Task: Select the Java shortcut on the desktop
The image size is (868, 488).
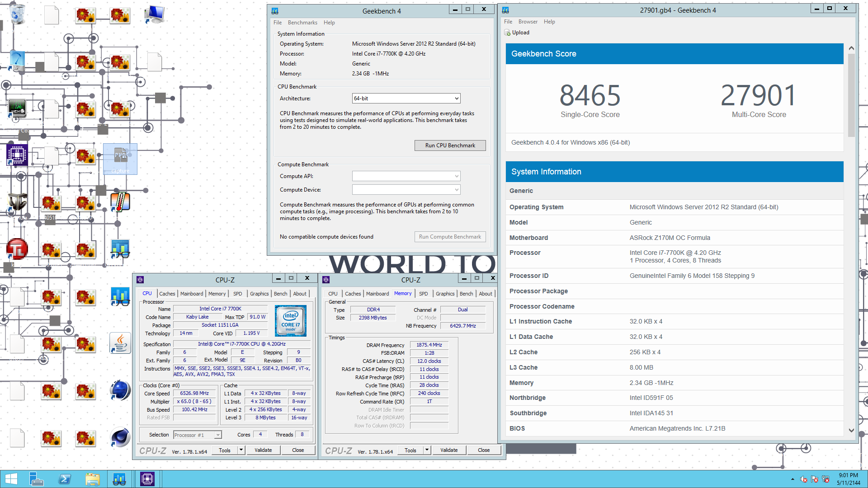Action: [x=120, y=343]
